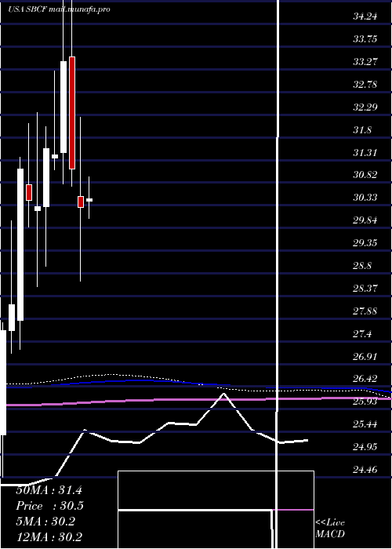Click the 28.8 price axis label
The height and width of the screenshot is (549, 392).
tap(362, 266)
